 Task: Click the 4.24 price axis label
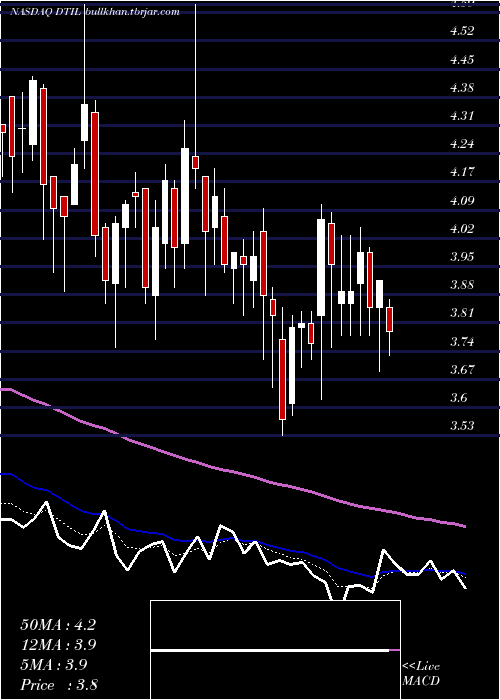[x=462, y=144]
